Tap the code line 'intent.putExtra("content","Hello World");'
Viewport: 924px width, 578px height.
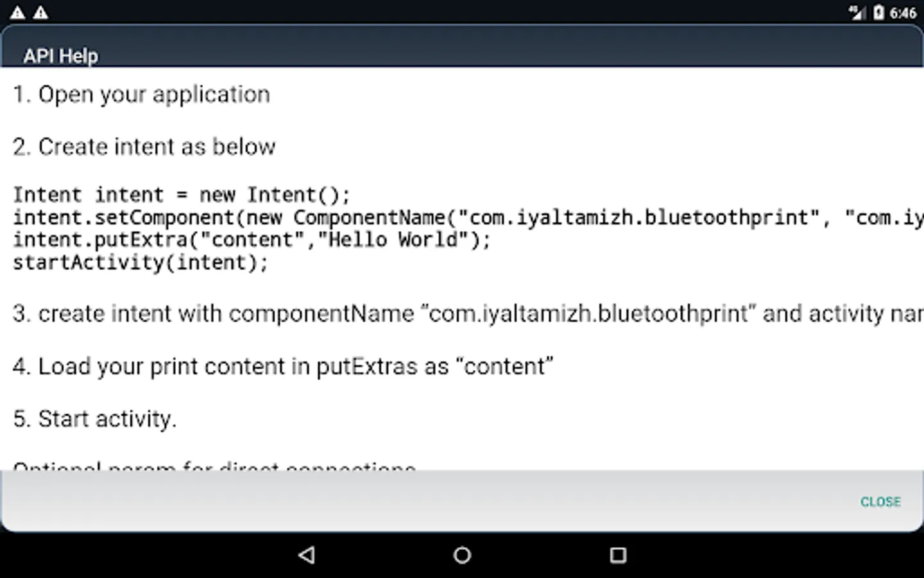(x=252, y=240)
